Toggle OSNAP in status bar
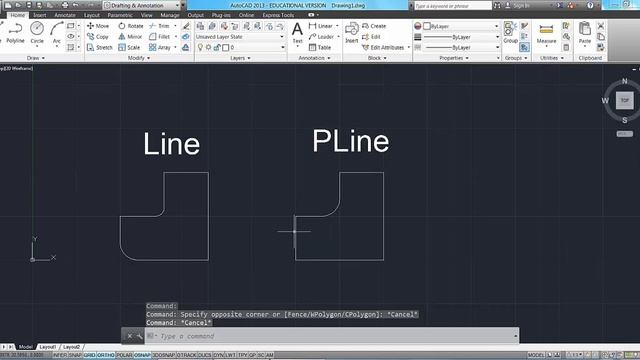 (x=142, y=355)
